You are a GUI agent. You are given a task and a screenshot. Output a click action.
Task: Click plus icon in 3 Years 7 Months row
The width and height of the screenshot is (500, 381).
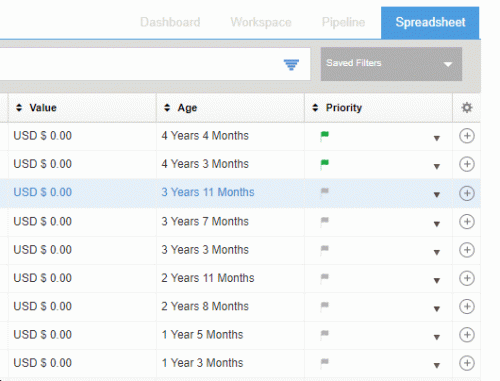467,222
